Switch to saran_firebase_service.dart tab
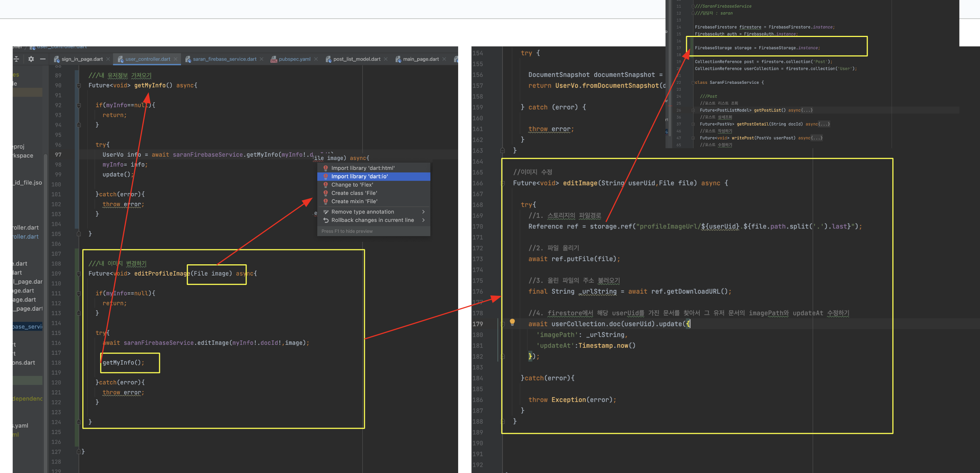The image size is (980, 473). click(224, 59)
